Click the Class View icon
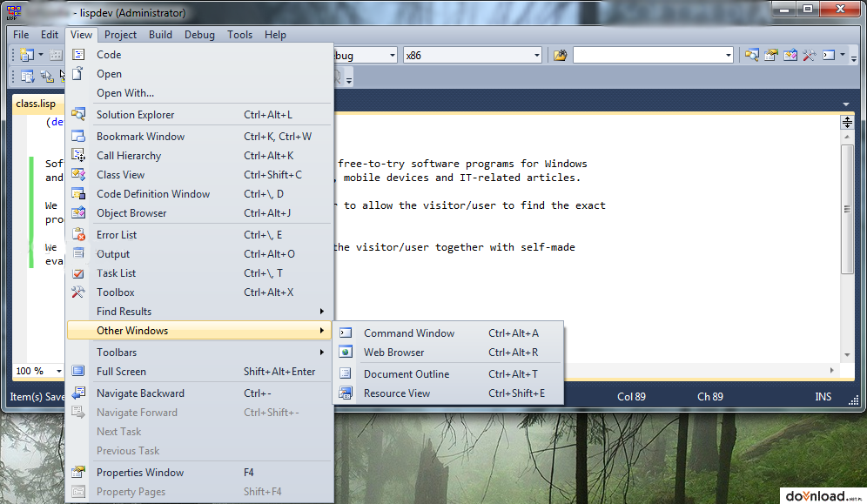867x504 pixels. coord(78,175)
